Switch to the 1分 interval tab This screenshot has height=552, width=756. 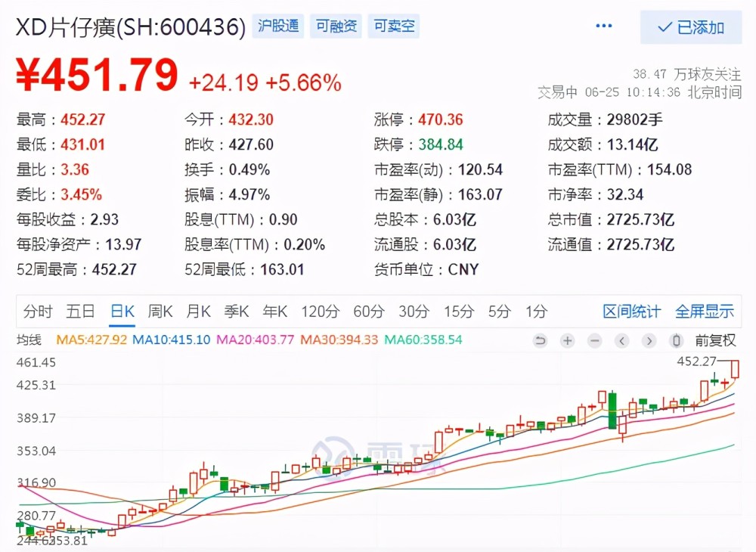click(x=536, y=312)
